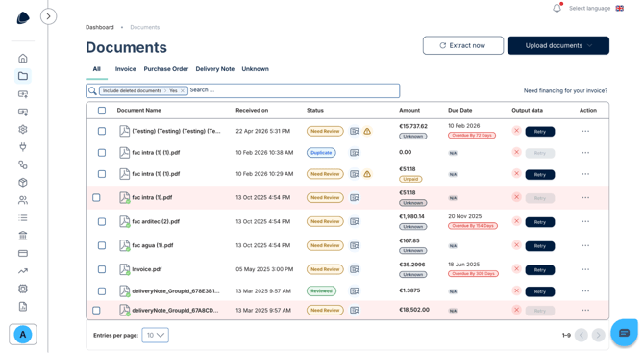Check the box for fac intra (1).pdf

(x=96, y=198)
